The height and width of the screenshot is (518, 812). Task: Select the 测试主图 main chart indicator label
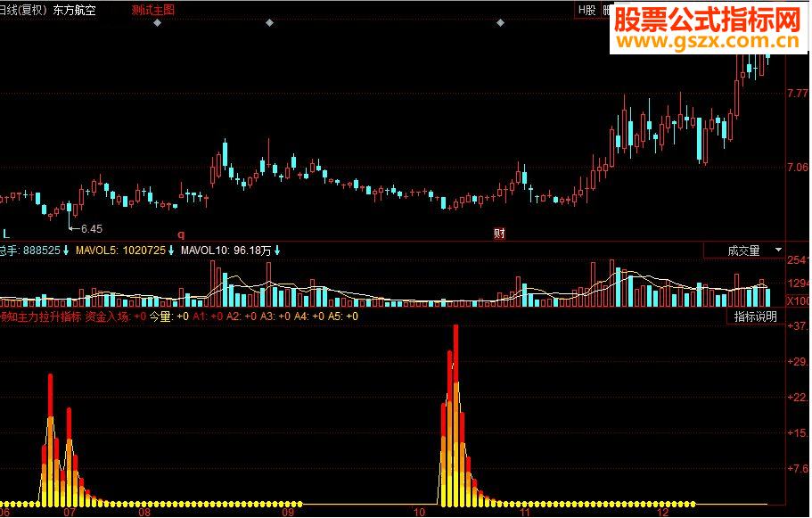coord(152,10)
